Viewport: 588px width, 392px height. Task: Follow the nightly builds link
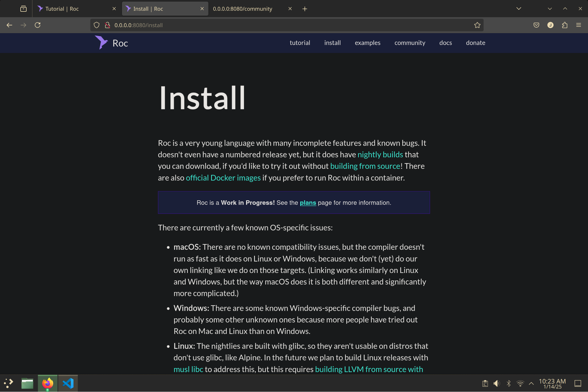coord(380,154)
